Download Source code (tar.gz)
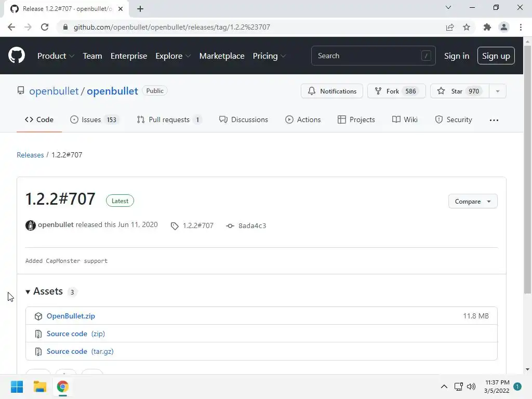 coord(80,351)
